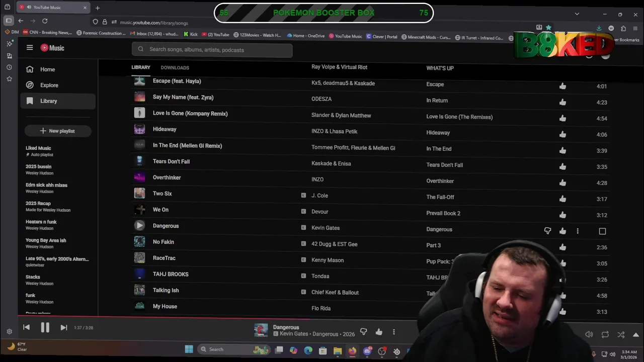
Task: Open Explore in sidebar
Action: (x=58, y=85)
